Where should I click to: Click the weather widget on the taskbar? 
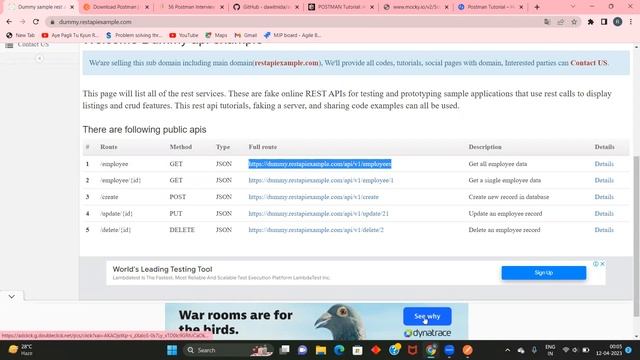pos(20,350)
